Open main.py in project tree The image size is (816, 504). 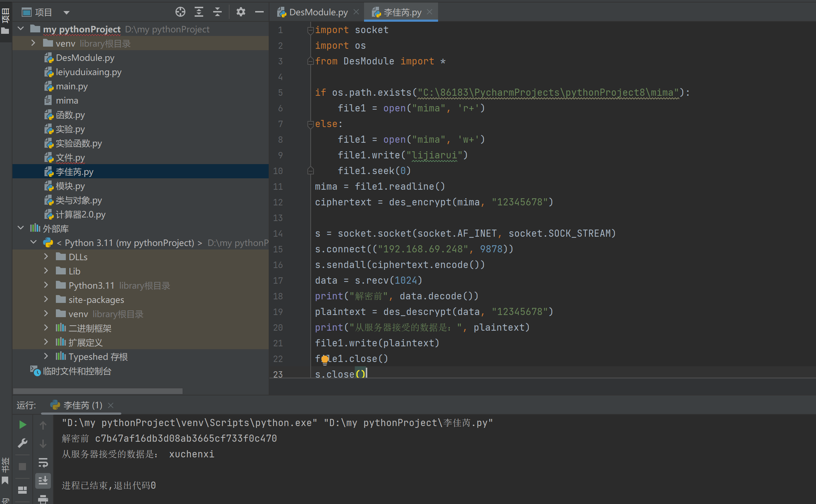coord(72,86)
